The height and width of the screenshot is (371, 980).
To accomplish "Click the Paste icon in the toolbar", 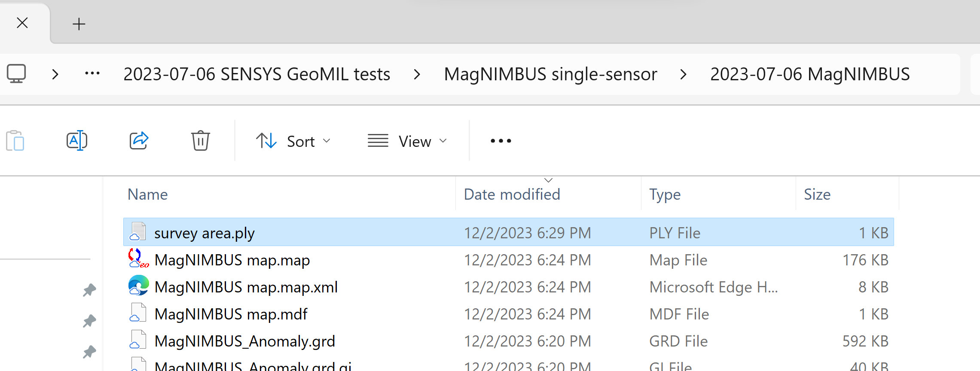I will click(16, 140).
